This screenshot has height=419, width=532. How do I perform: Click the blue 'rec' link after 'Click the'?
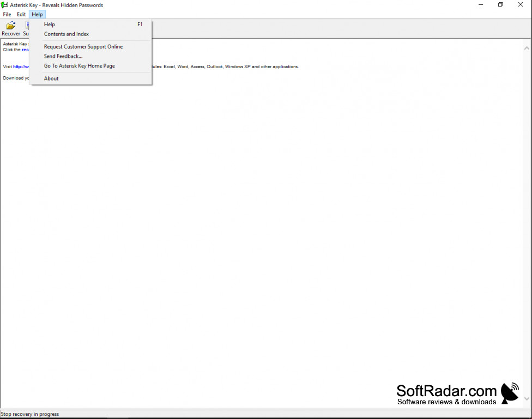coord(26,50)
